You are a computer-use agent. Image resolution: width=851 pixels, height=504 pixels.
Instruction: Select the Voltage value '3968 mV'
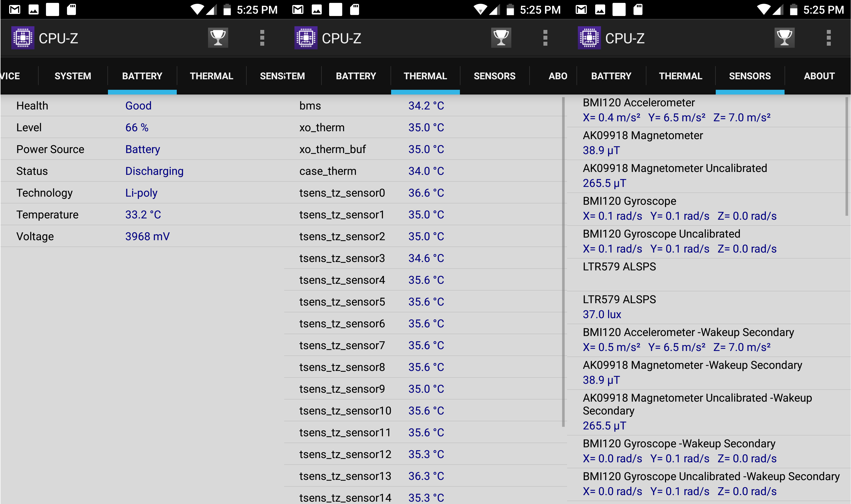click(147, 236)
